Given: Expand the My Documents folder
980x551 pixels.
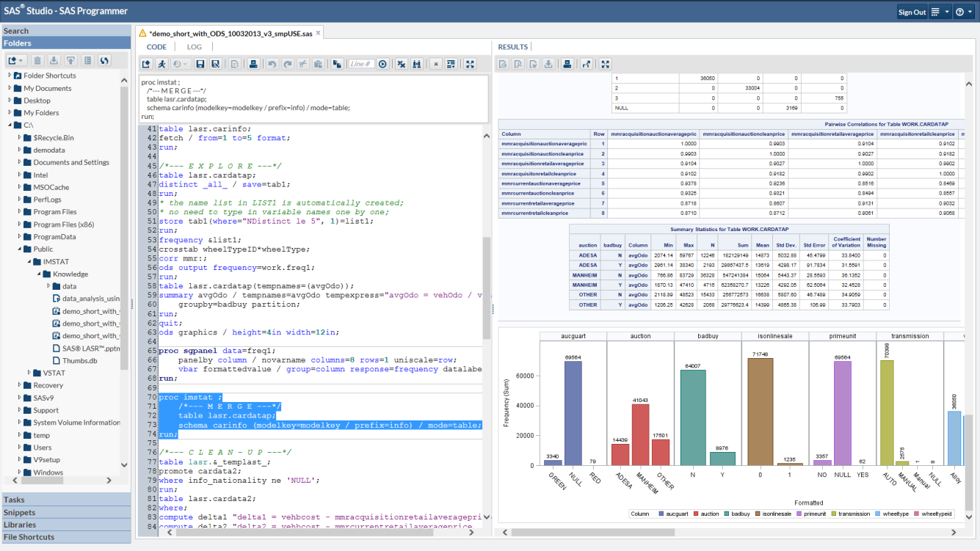Looking at the screenshot, I should point(10,88).
